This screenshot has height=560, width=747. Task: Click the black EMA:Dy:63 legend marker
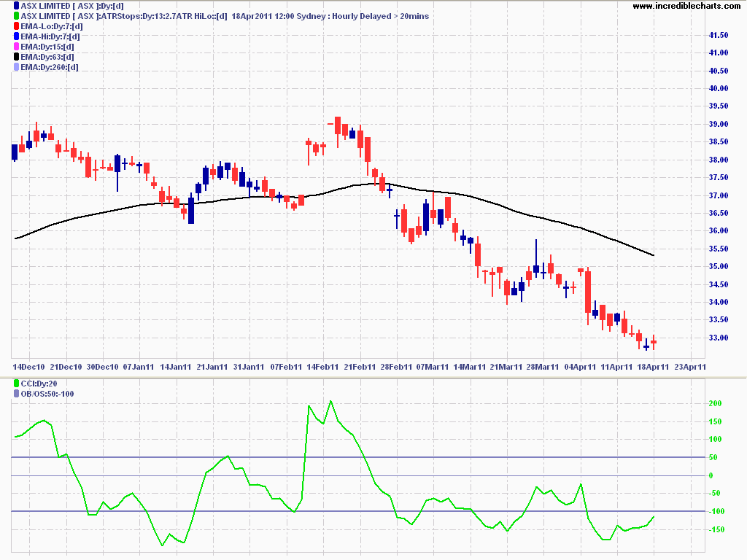pos(6,57)
